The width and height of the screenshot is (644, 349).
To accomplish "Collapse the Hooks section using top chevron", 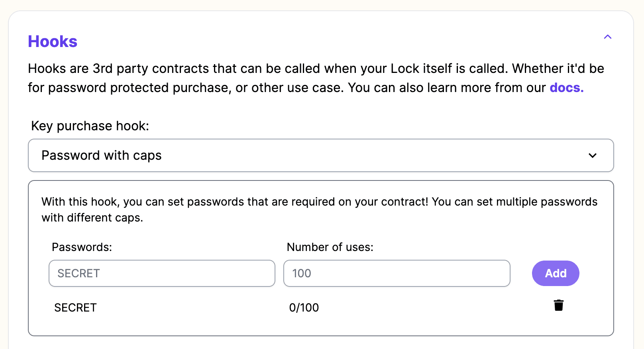I will coord(607,37).
